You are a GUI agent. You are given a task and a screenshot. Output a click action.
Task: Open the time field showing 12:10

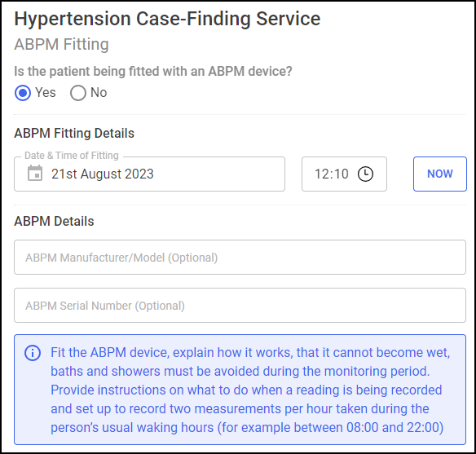point(344,174)
